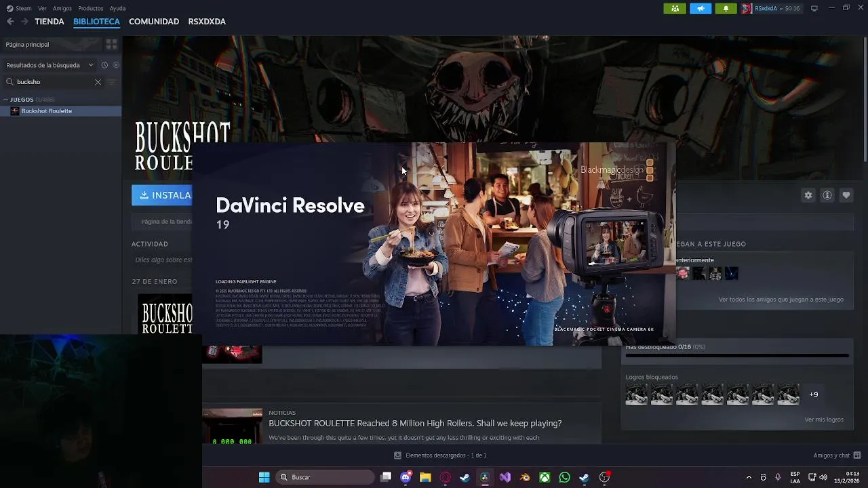
Task: Open the advanced filter options icon
Action: tap(112, 82)
